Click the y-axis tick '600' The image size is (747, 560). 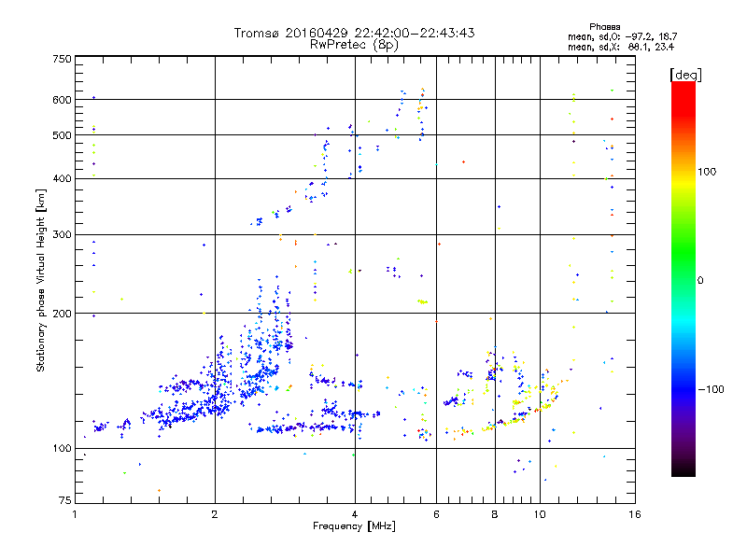[62, 100]
